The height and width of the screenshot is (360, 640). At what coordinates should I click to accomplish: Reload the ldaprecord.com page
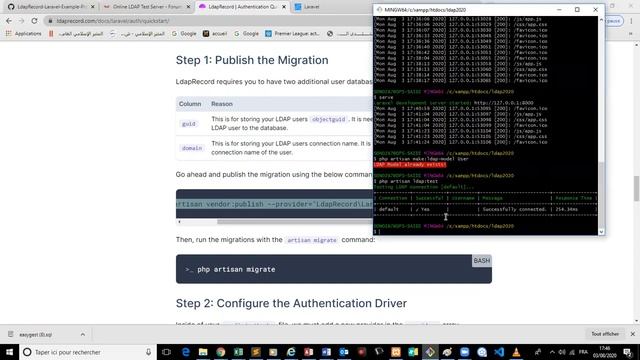[34, 21]
